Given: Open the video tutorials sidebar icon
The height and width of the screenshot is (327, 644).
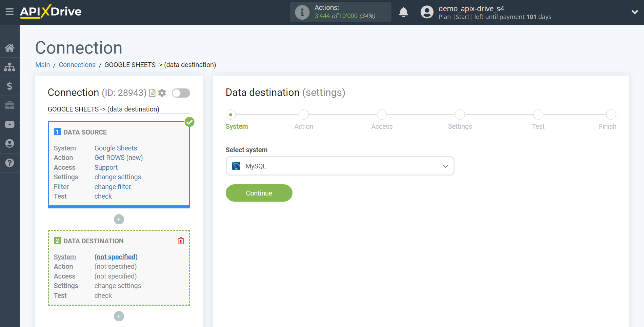Looking at the screenshot, I should [x=9, y=124].
